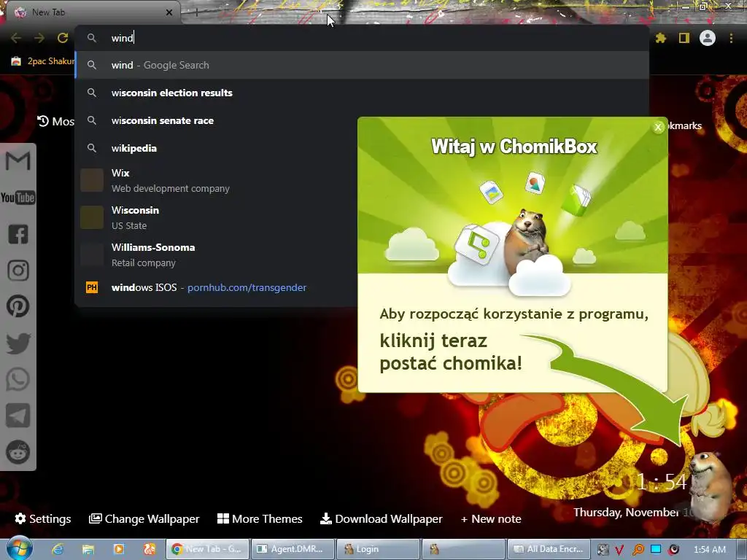Add a note with '+ New note'
747x560 pixels.
[x=491, y=518]
